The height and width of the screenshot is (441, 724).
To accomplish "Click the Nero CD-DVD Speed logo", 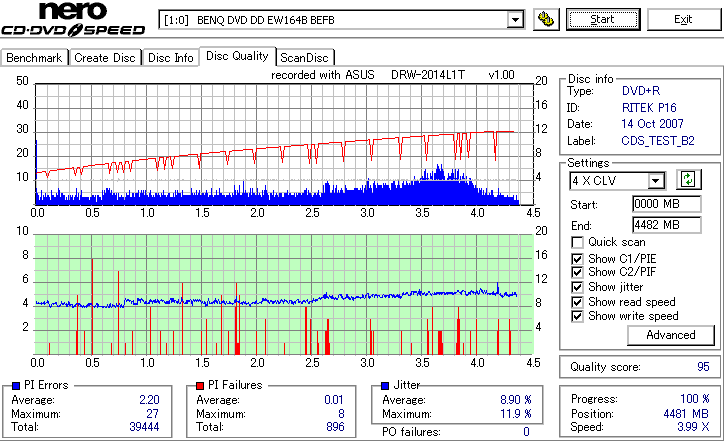I will [x=73, y=19].
